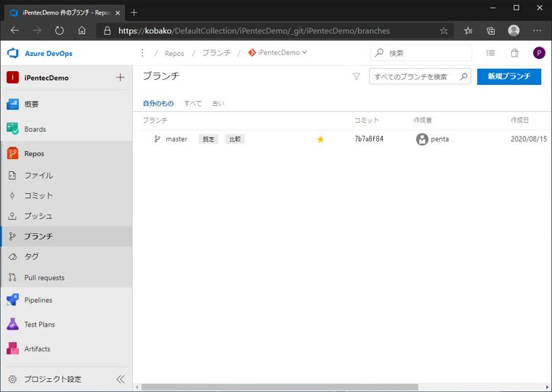Go to Repos breadcrumb link
552x392 pixels.
click(174, 53)
